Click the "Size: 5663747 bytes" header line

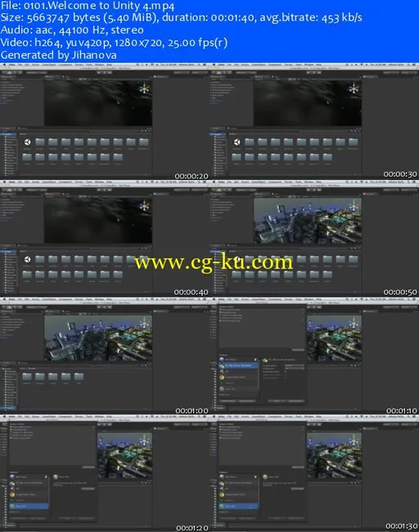[x=182, y=17]
